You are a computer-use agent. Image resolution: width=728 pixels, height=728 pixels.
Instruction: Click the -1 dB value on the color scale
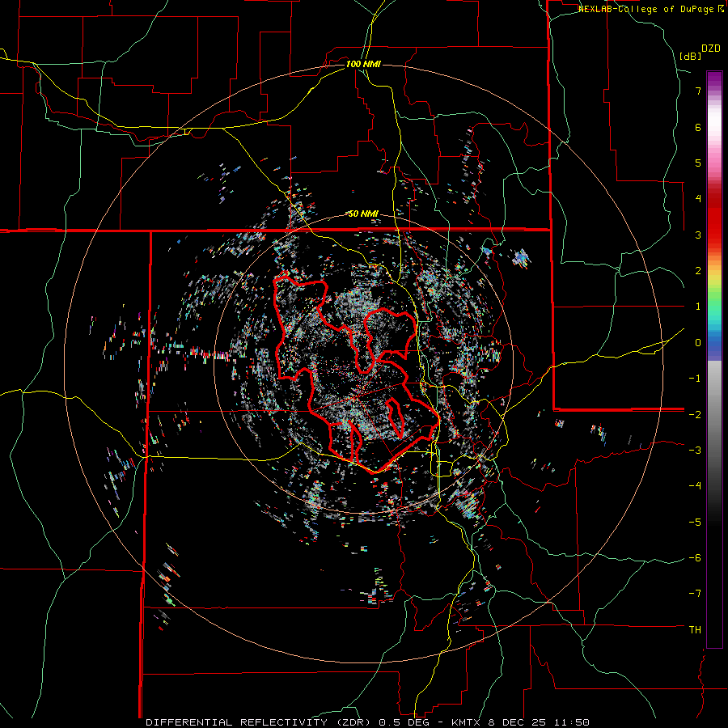pyautogui.click(x=695, y=379)
